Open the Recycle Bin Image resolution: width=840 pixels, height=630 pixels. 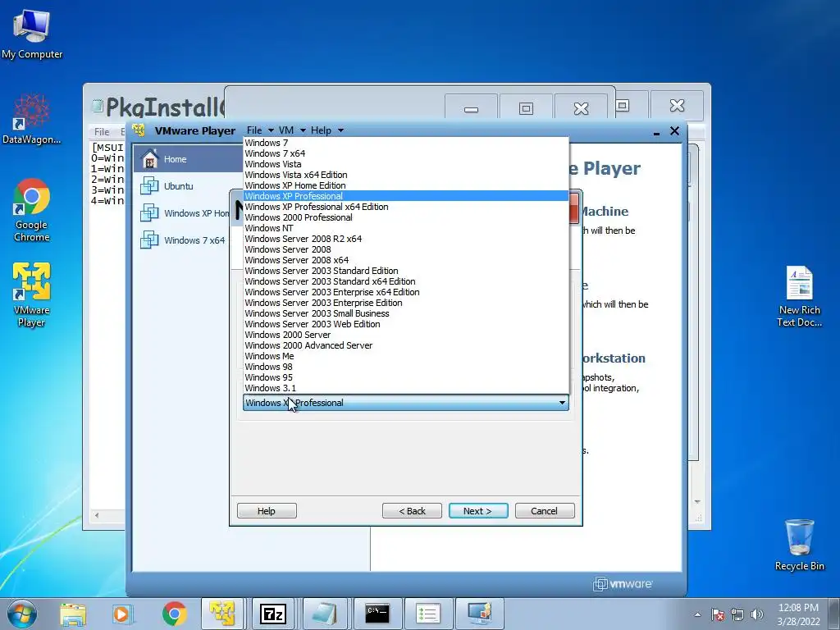click(x=799, y=545)
